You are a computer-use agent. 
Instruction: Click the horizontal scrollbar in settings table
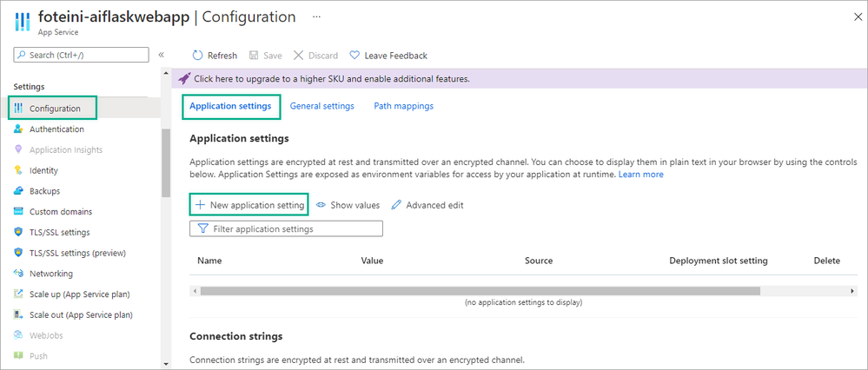480,291
